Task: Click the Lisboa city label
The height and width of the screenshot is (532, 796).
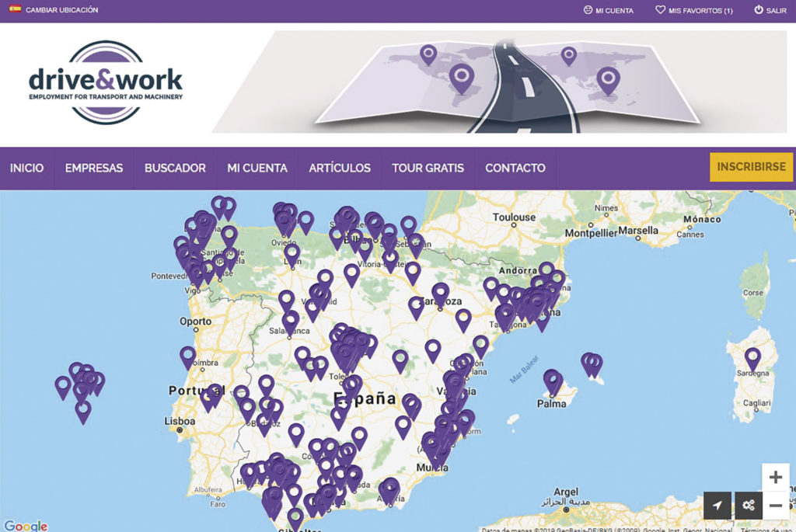Action: (x=180, y=421)
